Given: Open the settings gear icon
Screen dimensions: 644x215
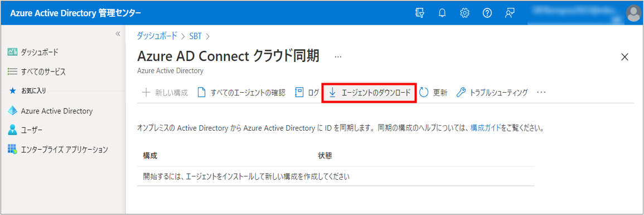Looking at the screenshot, I should [464, 13].
